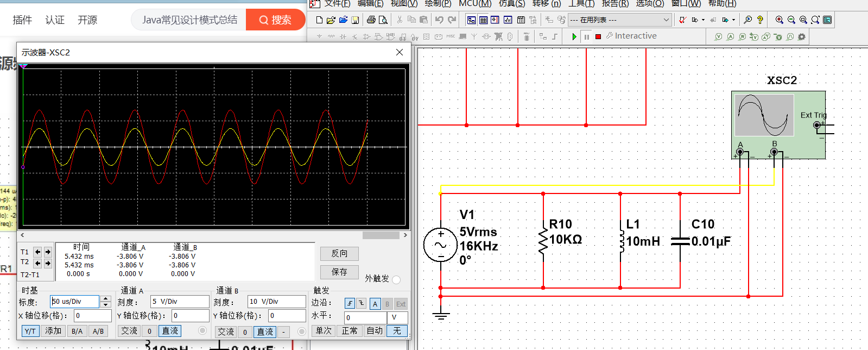Set trigger mode to 自动
The height and width of the screenshot is (350, 868).
click(x=375, y=331)
